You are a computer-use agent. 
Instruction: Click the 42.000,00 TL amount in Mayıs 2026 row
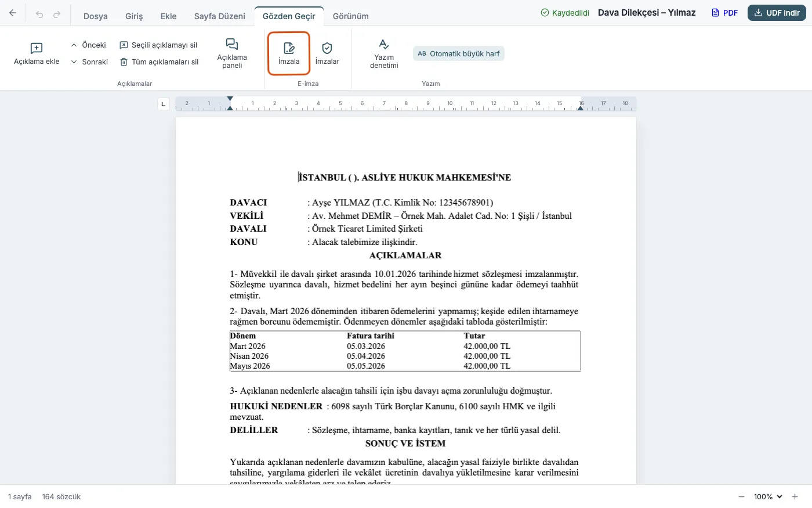tap(487, 366)
